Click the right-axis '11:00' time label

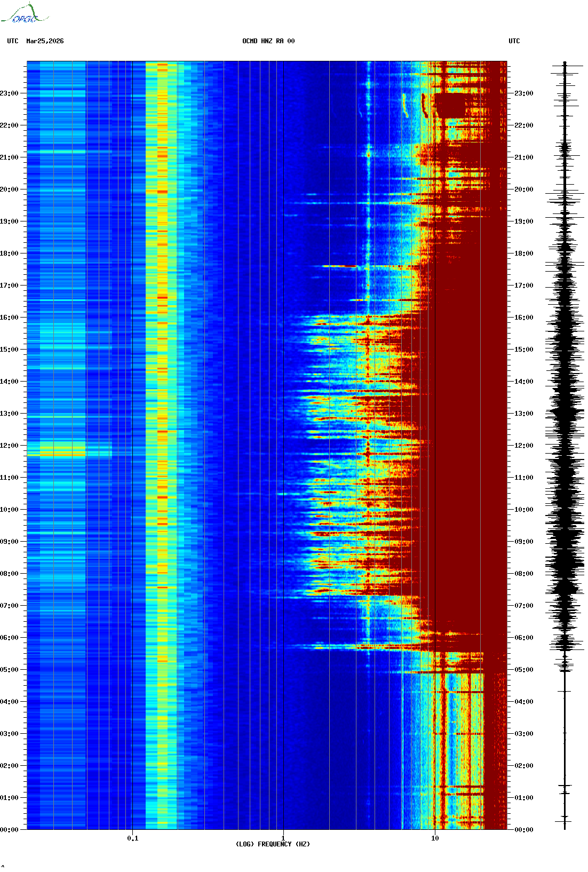524,478
